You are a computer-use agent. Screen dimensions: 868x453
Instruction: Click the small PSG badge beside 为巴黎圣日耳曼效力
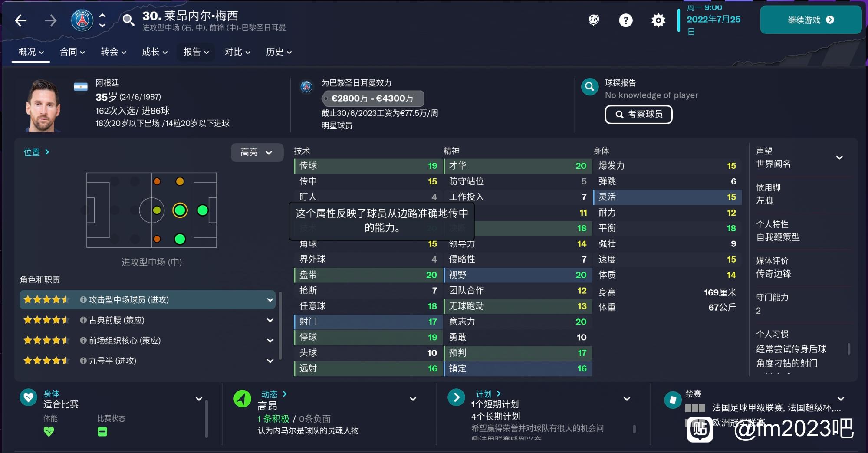[x=306, y=87]
